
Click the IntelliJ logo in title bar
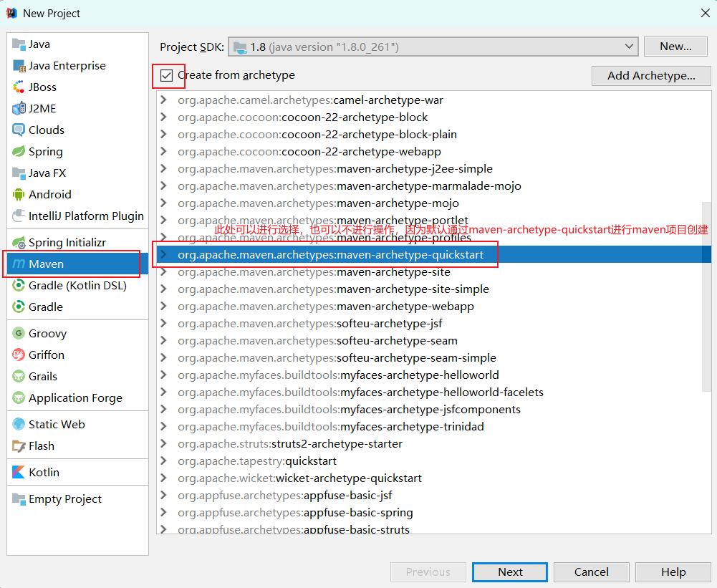point(11,14)
